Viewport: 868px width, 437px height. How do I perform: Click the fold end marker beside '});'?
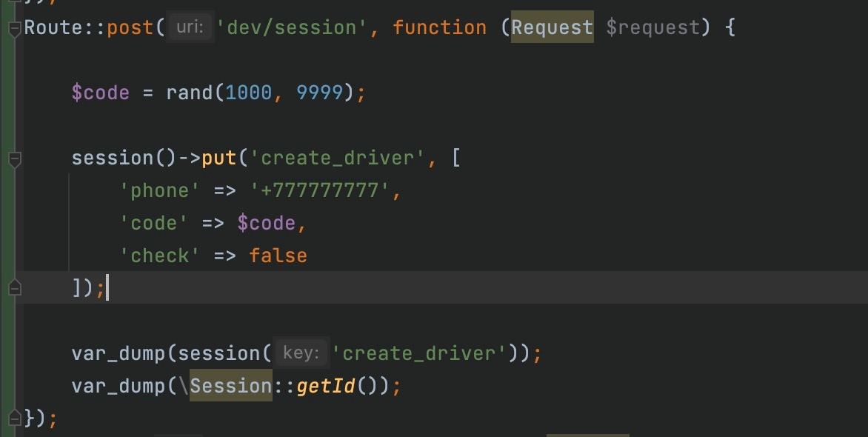click(x=15, y=418)
